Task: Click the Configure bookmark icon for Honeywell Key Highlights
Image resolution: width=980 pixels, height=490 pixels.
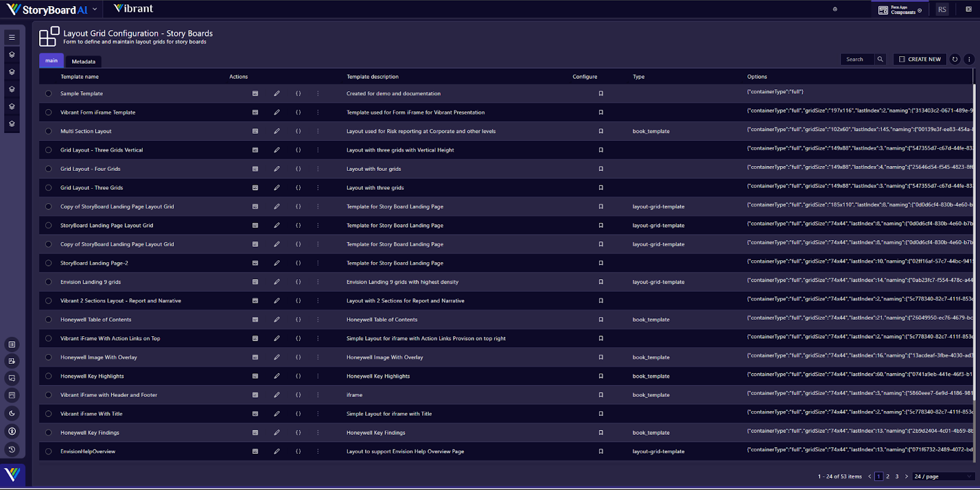Action: pyautogui.click(x=601, y=376)
